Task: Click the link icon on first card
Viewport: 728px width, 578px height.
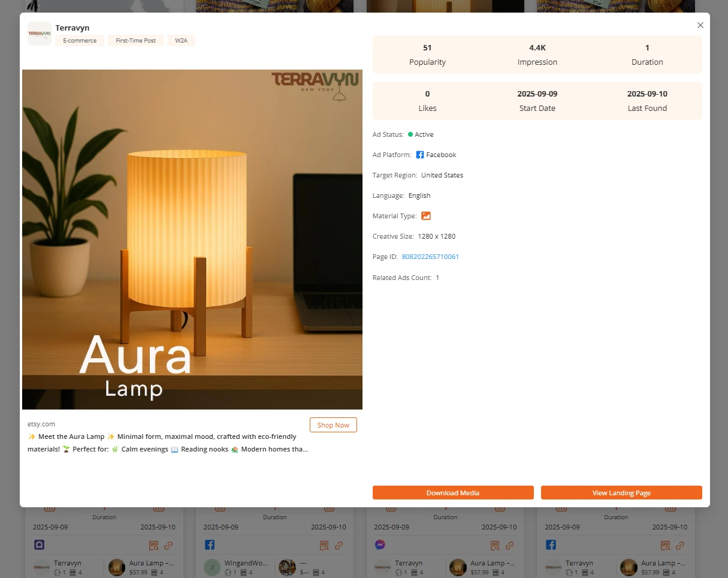Action: pos(168,546)
